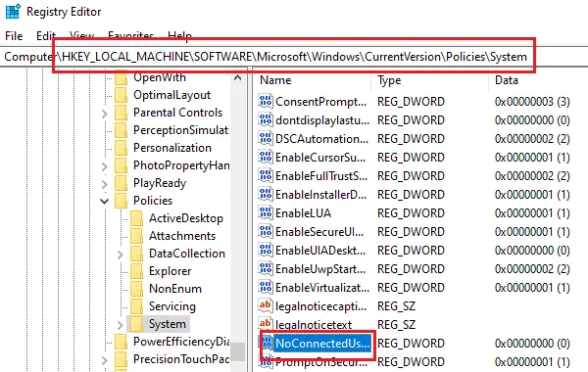Click the Registry Editor app icon

13,11
